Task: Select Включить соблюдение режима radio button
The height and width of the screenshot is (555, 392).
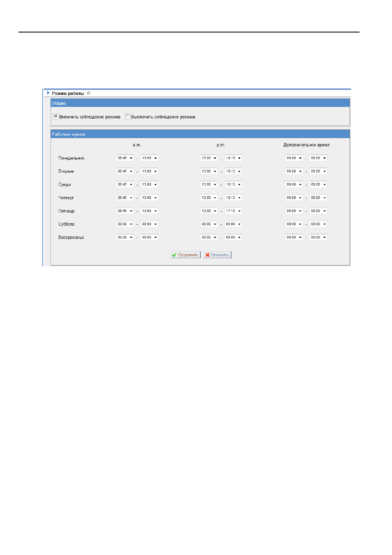Action: [x=56, y=117]
